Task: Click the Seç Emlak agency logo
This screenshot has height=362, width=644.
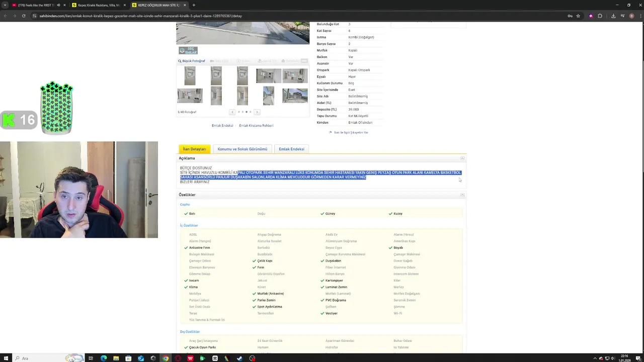Action: [x=188, y=50]
